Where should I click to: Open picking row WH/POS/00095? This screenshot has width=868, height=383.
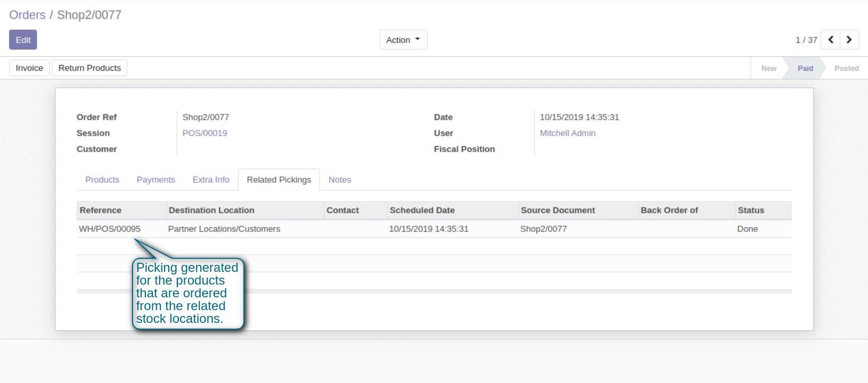coord(110,229)
